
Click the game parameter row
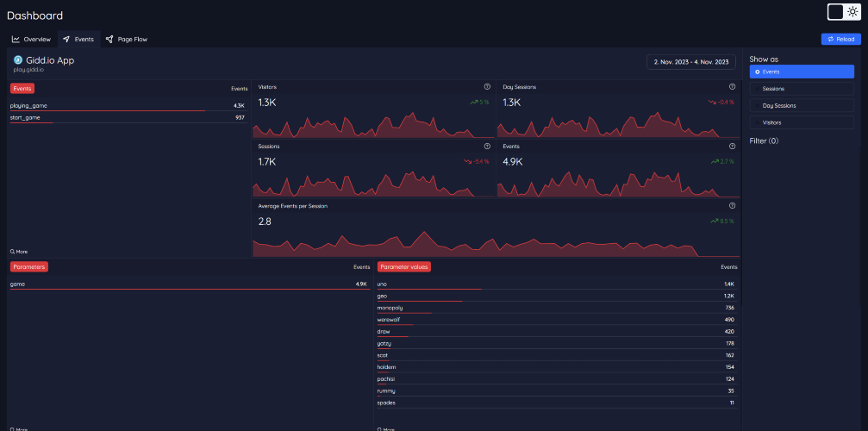[x=190, y=284]
